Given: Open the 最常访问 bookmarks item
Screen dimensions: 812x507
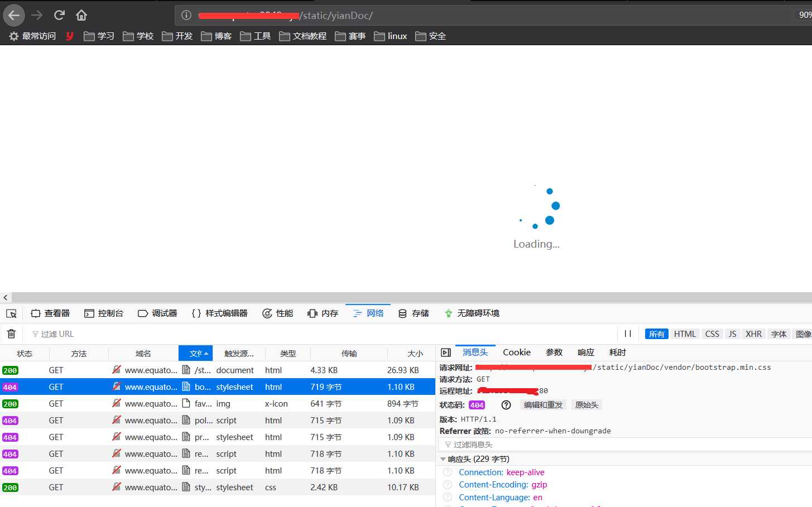Looking at the screenshot, I should pyautogui.click(x=32, y=36).
